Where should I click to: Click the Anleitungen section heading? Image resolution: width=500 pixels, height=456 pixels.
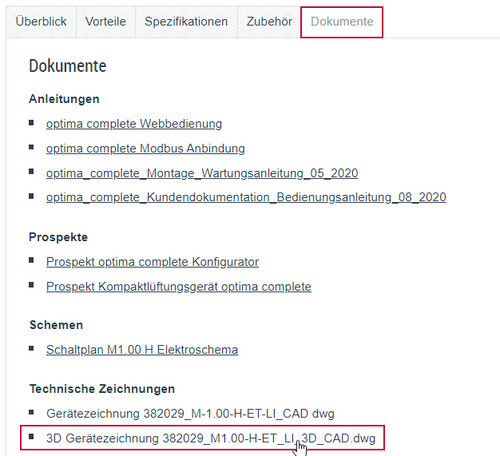coord(64,99)
